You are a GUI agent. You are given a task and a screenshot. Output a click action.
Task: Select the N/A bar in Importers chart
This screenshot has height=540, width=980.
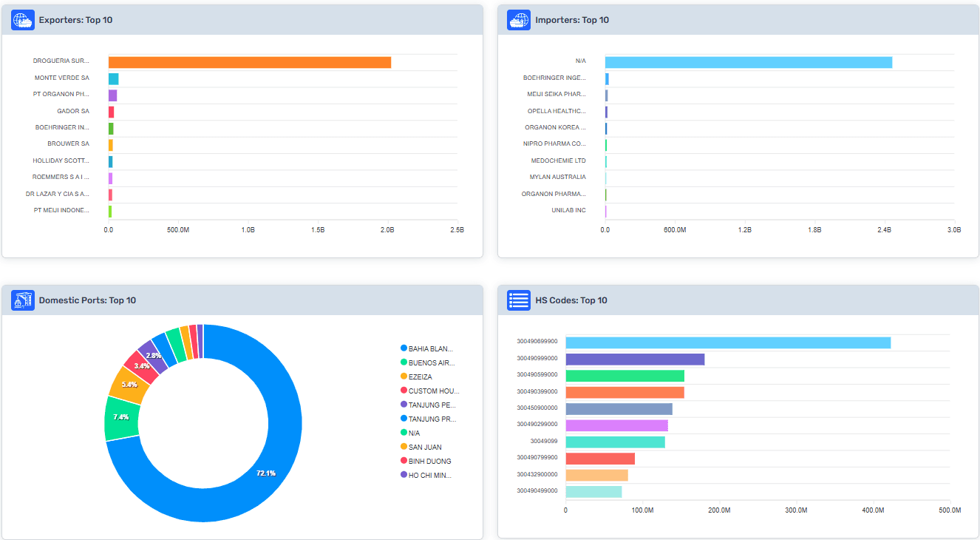(x=748, y=62)
